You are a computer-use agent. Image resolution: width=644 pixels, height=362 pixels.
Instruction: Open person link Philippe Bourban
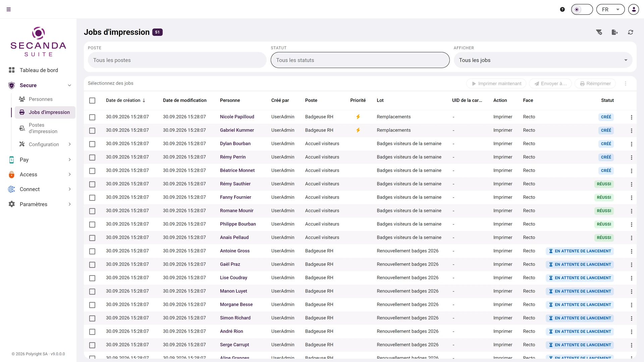click(238, 224)
